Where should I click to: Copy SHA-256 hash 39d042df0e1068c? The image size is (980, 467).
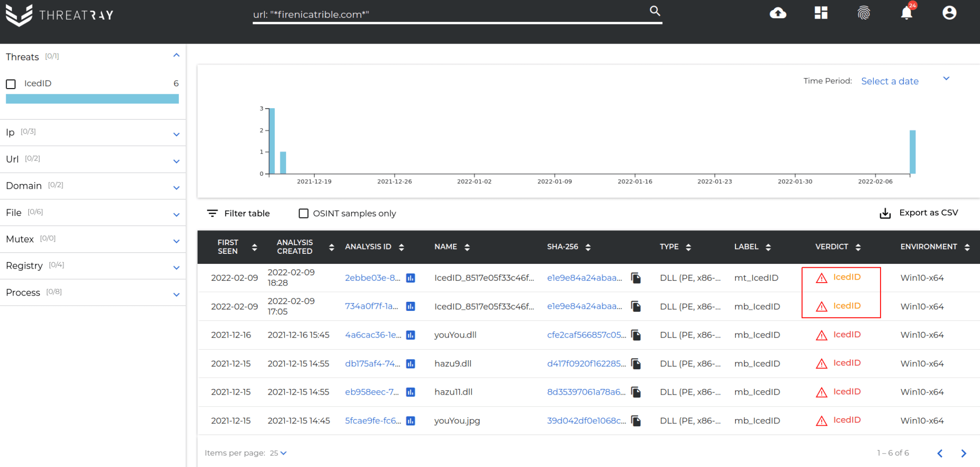tap(636, 421)
